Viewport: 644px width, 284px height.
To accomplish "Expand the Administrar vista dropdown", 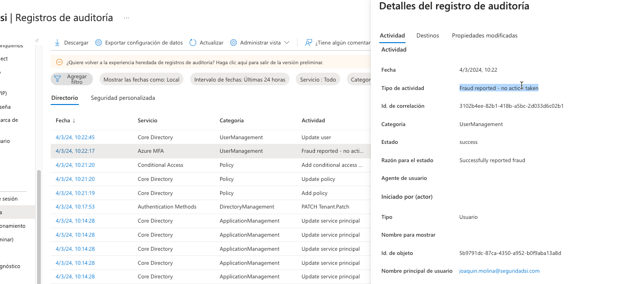I will click(286, 43).
